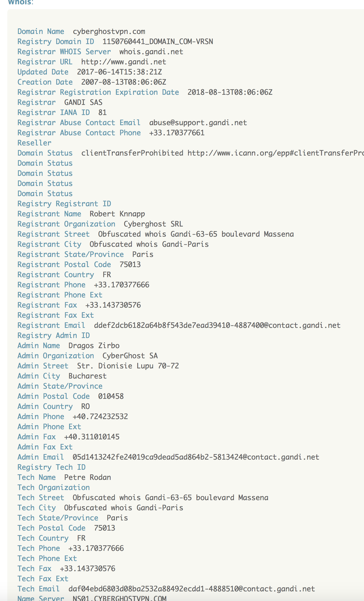The width and height of the screenshot is (364, 601).
Task: Click the registrant name Robert Knnapp
Action: tap(117, 214)
